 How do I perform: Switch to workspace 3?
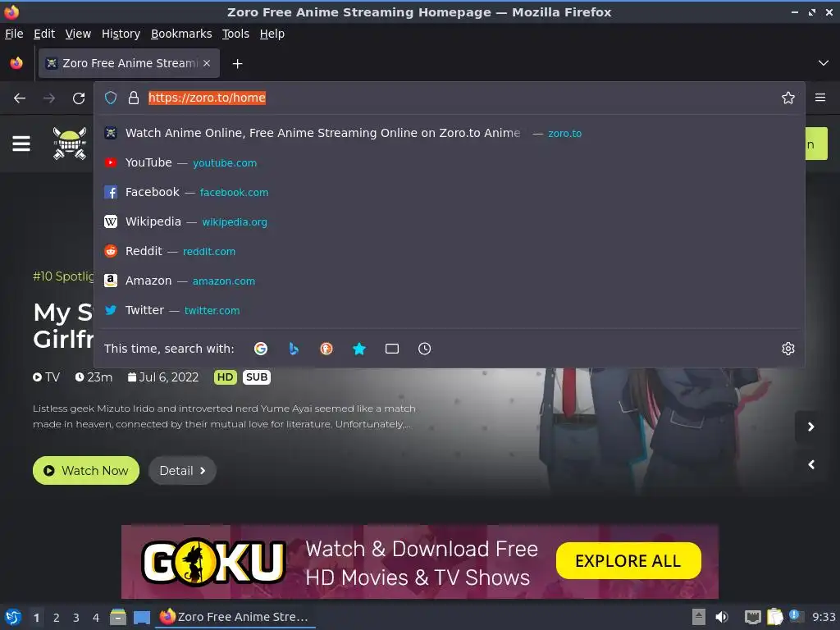click(76, 617)
